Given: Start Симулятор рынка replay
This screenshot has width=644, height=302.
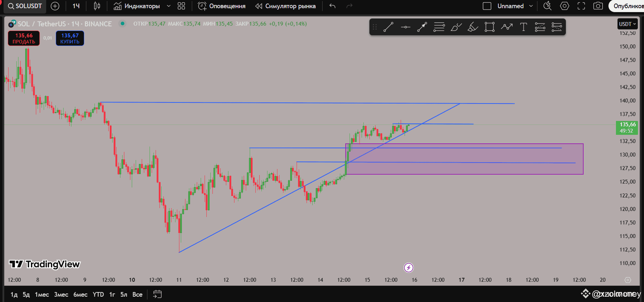Looking at the screenshot, I should (x=286, y=6).
